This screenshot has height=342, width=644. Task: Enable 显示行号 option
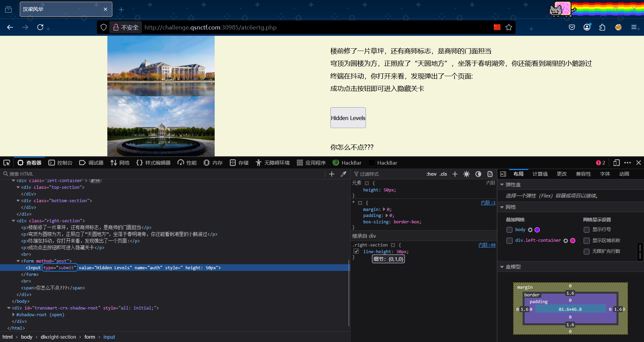(x=587, y=230)
